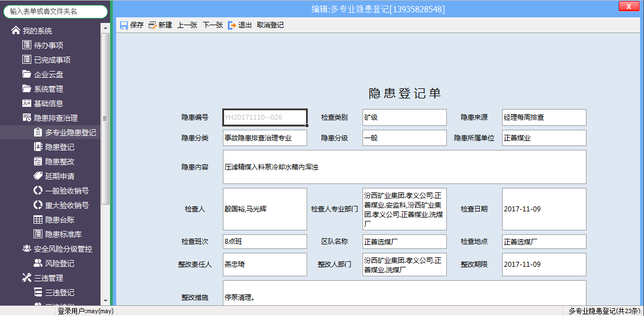Click the 隐患所属单位 field showing 正善煤业

544,138
